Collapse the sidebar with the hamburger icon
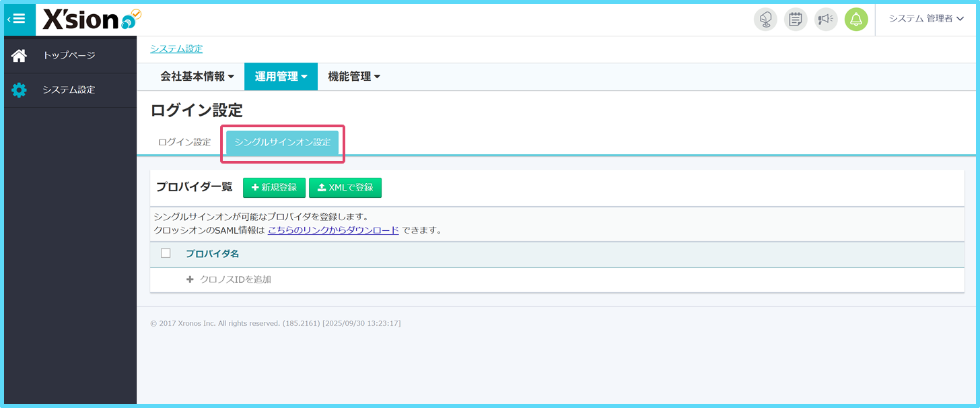Viewport: 980px width, 408px height. (x=19, y=20)
